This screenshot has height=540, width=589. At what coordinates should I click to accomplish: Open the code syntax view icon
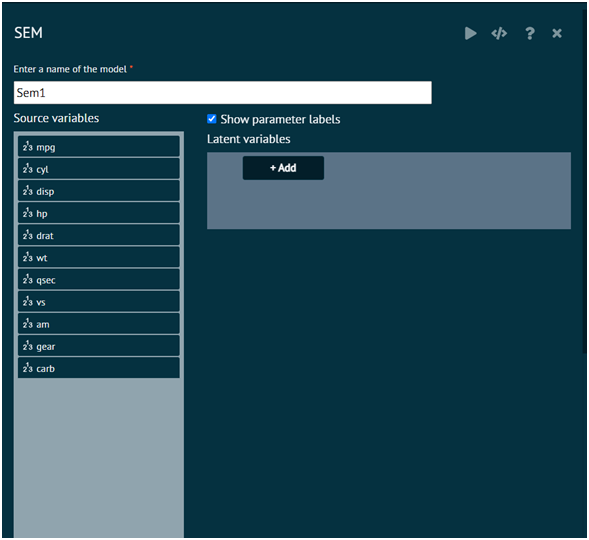tap(499, 33)
